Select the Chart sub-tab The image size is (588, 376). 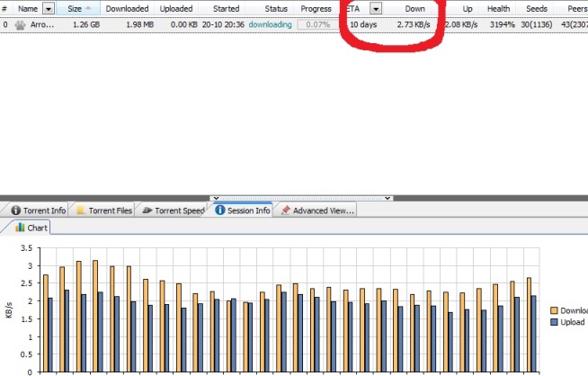(x=31, y=228)
